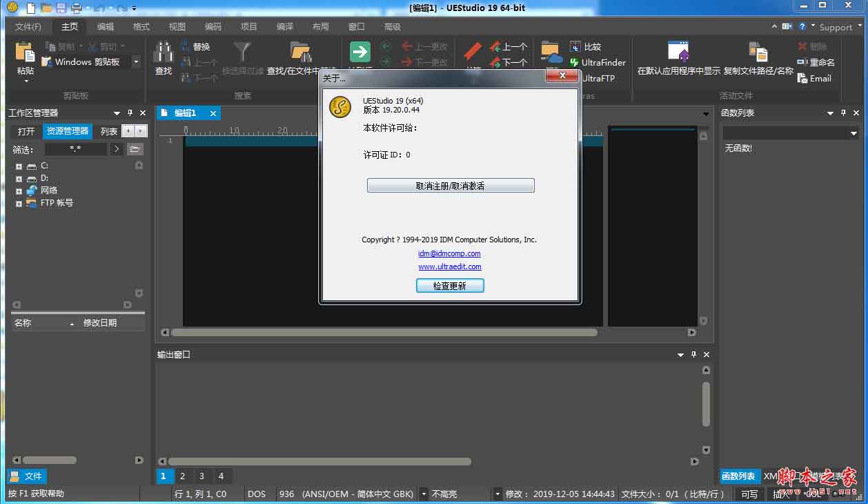The height and width of the screenshot is (504, 868).
Task: Click the Open (打开) workspace tab
Action: (26, 131)
